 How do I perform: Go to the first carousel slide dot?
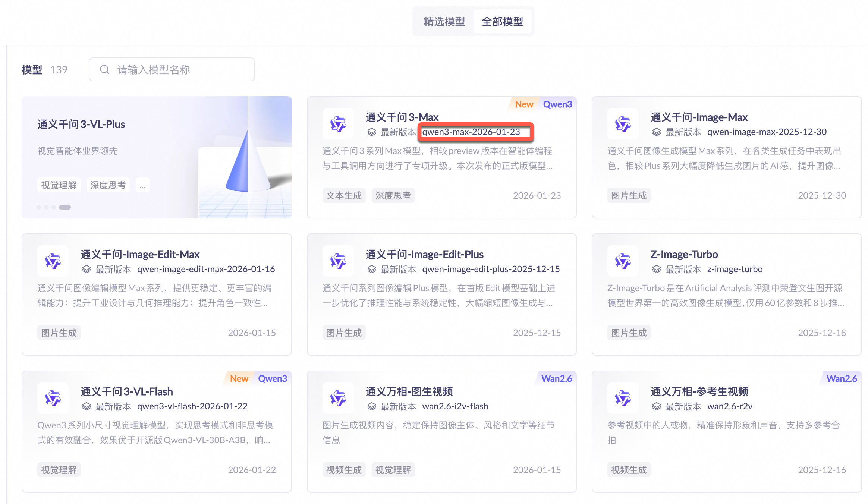pyautogui.click(x=39, y=207)
